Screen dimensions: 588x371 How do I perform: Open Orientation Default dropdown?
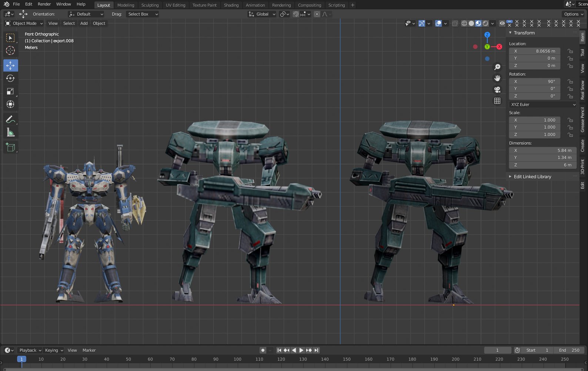[86, 14]
